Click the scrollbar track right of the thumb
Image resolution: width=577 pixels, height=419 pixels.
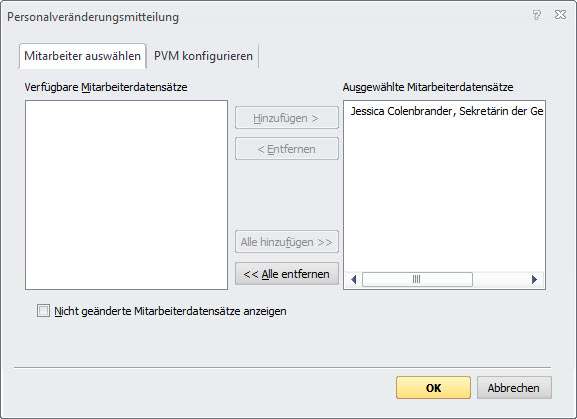pyautogui.click(x=499, y=280)
